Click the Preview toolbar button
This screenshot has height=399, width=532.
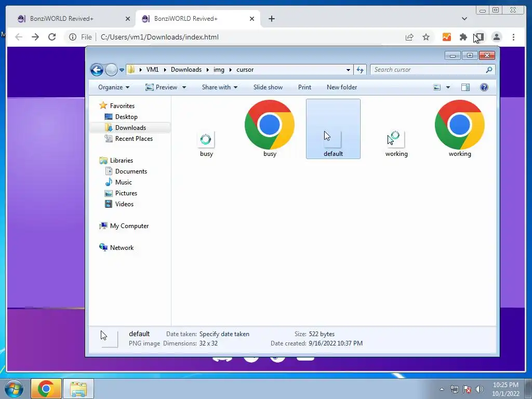pyautogui.click(x=162, y=87)
